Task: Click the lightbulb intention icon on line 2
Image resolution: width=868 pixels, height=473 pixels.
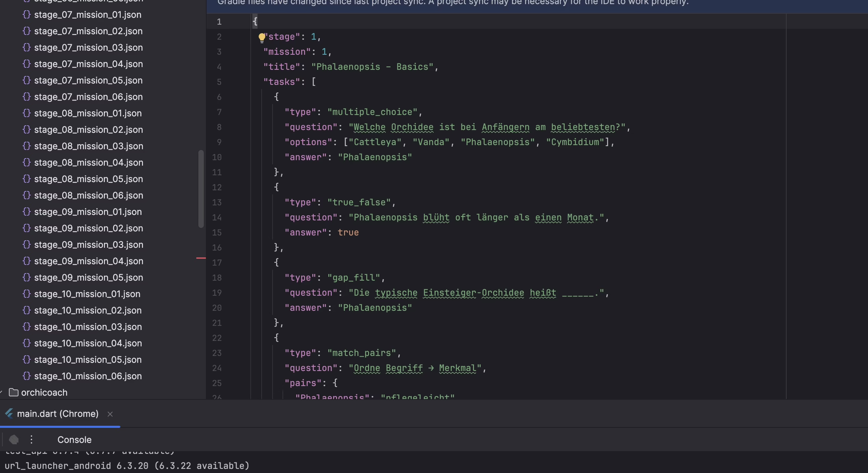Action: (x=262, y=38)
